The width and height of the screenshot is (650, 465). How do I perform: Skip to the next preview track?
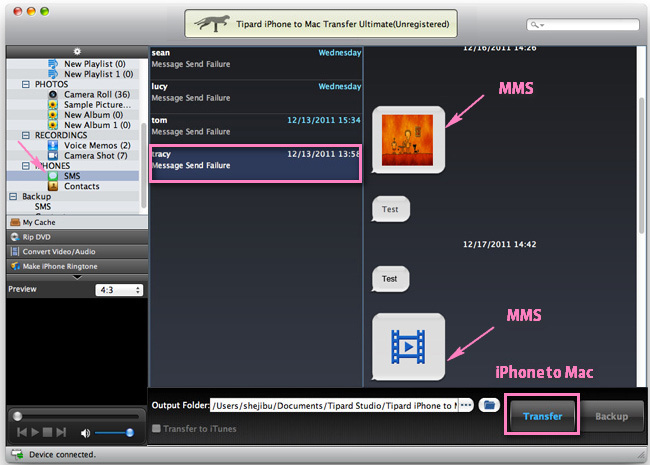tap(61, 433)
